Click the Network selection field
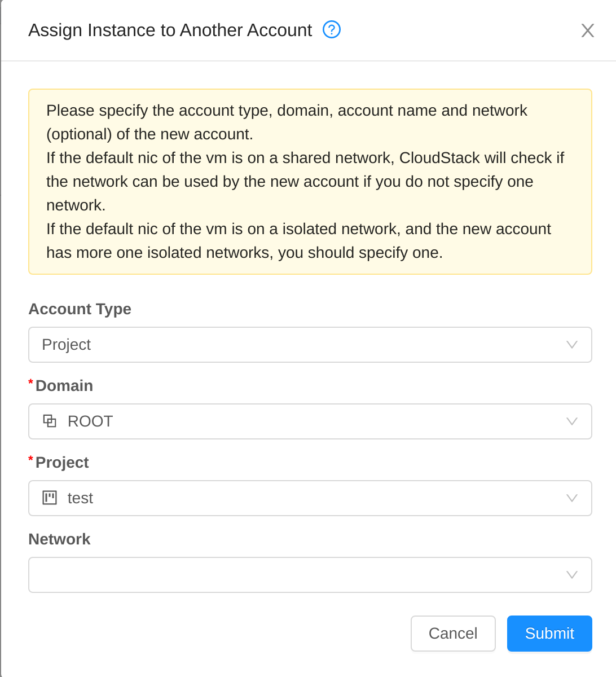The width and height of the screenshot is (616, 677). [310, 574]
